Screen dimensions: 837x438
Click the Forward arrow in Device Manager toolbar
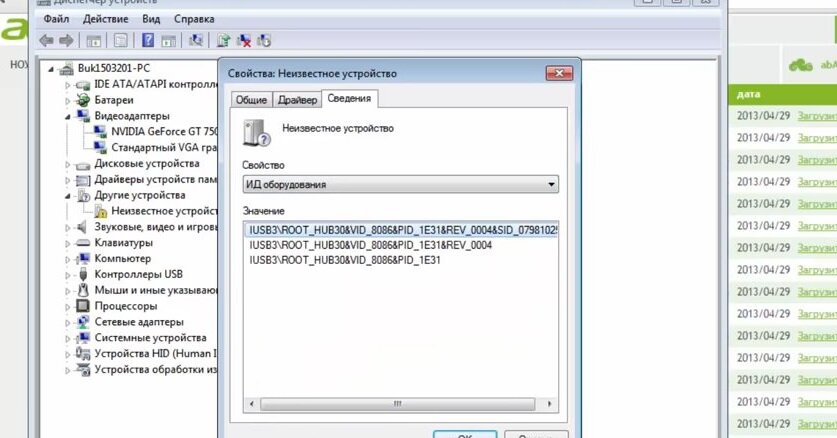[66, 41]
